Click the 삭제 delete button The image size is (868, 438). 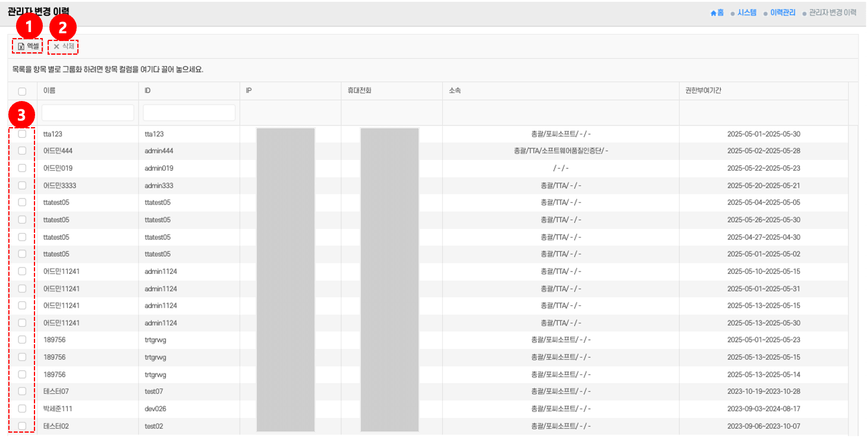[x=63, y=46]
